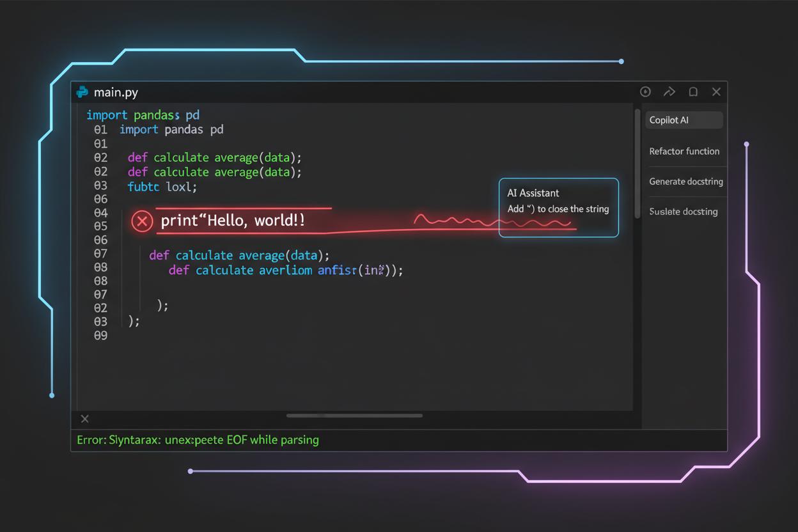The height and width of the screenshot is (532, 798).
Task: Apply the 'Add ") to close the string' suggestion
Action: tap(558, 209)
